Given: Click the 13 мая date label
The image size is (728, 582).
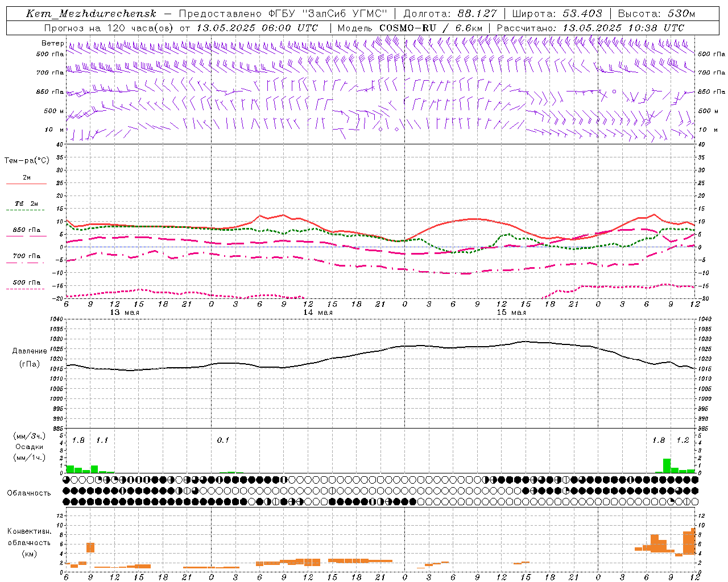Looking at the screenshot, I should pos(125,313).
